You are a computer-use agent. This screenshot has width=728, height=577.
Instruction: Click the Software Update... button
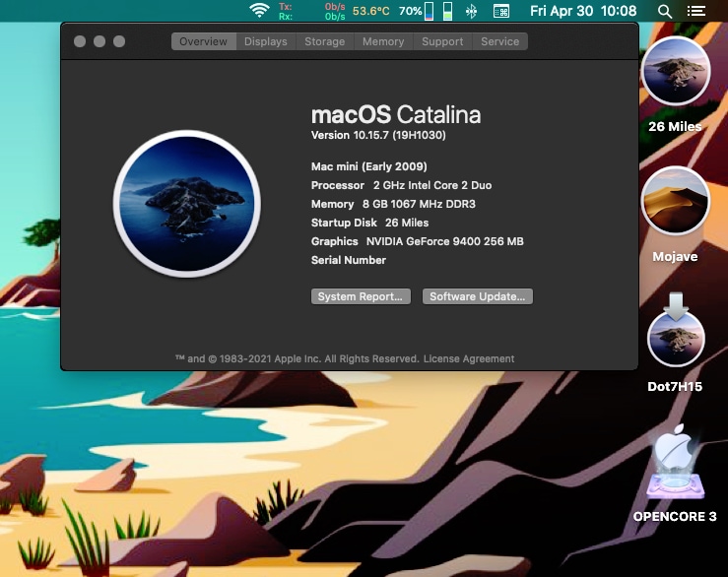(477, 296)
